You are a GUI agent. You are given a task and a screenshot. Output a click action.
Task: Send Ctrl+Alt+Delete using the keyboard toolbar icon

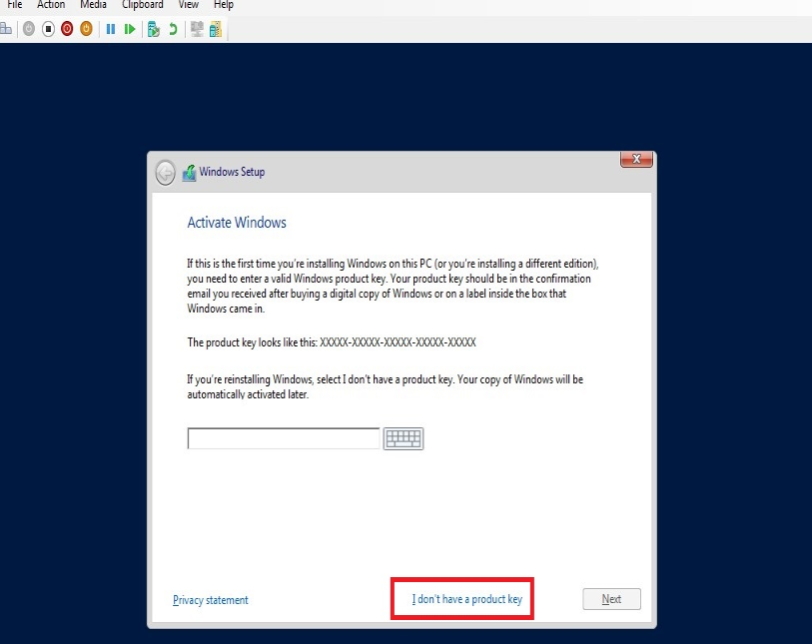pos(6,29)
